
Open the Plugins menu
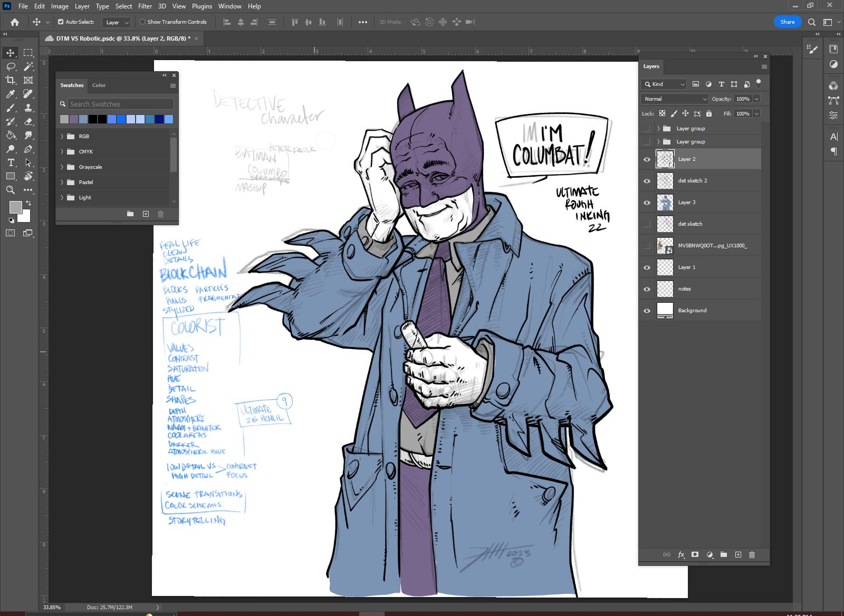coord(202,6)
